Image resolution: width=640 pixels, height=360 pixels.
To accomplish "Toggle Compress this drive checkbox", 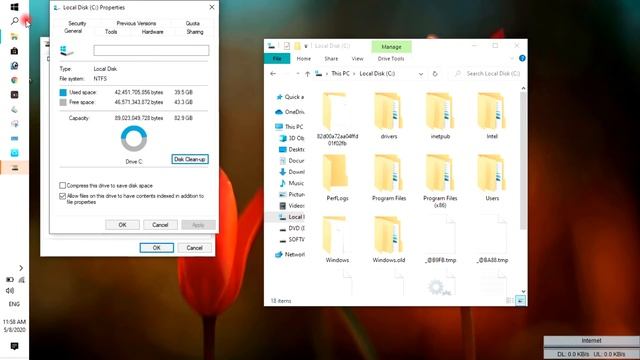I will 62,185.
